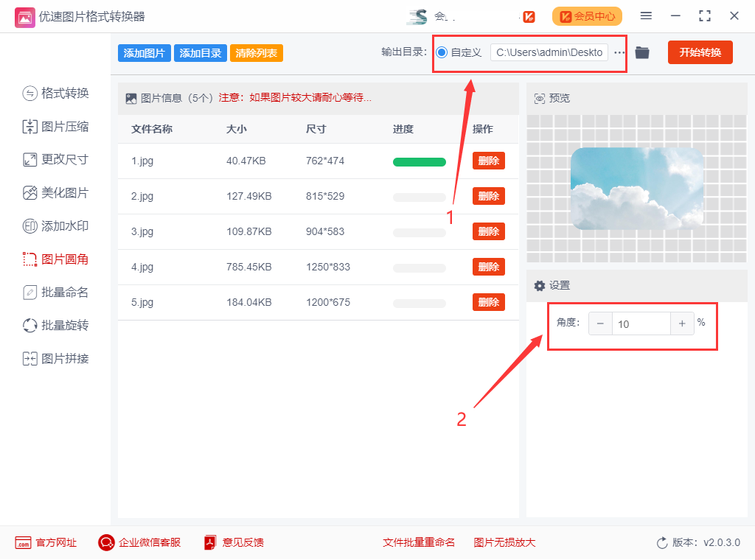Image resolution: width=755 pixels, height=560 pixels.
Task: Decrease corner angle with minus button
Action: coord(600,323)
